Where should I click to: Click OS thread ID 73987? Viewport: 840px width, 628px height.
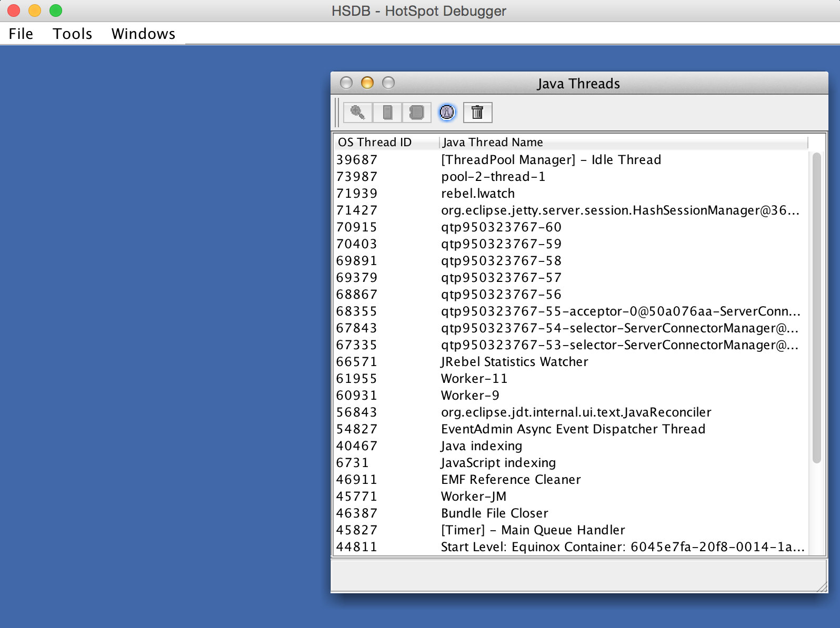pos(357,177)
